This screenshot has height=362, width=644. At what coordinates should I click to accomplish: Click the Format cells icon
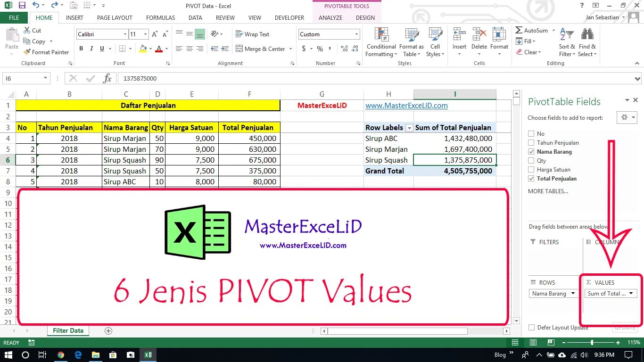pos(499,34)
